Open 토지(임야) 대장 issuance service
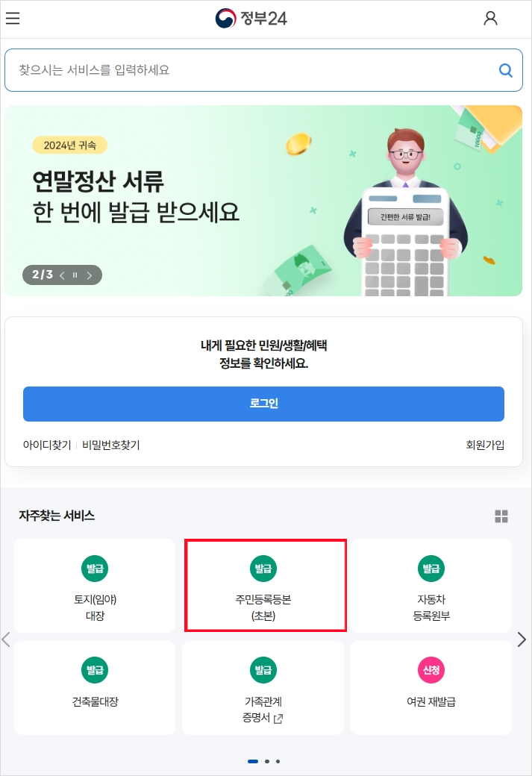532x776 pixels. [x=95, y=586]
